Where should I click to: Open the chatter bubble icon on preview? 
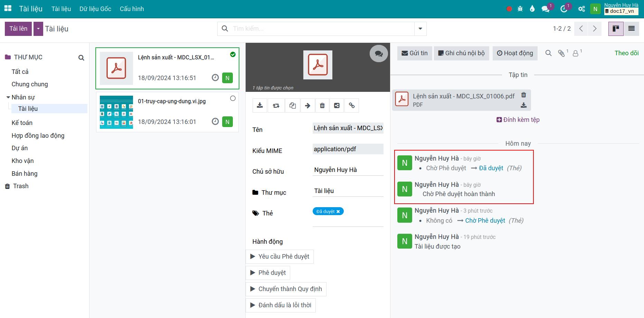[379, 54]
